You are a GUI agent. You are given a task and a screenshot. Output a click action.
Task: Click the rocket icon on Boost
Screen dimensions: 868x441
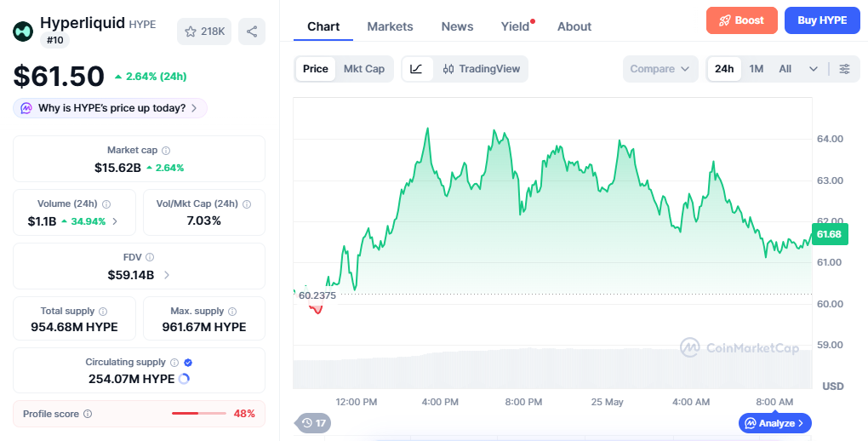[x=725, y=21]
